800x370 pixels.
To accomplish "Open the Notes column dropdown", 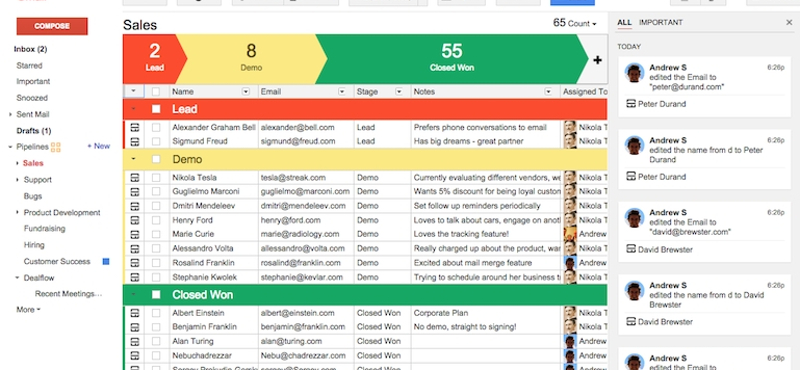I will [x=548, y=92].
